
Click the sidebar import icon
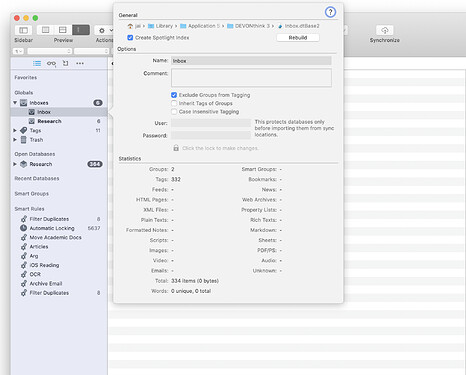point(66,63)
